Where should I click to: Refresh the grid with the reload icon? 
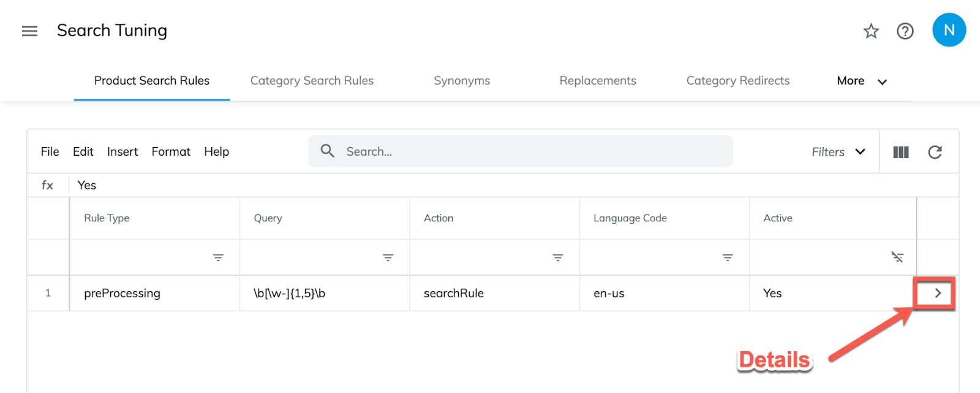coord(935,152)
